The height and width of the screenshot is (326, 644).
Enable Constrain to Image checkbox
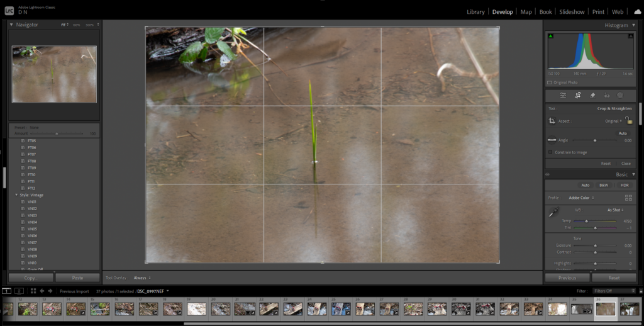550,152
